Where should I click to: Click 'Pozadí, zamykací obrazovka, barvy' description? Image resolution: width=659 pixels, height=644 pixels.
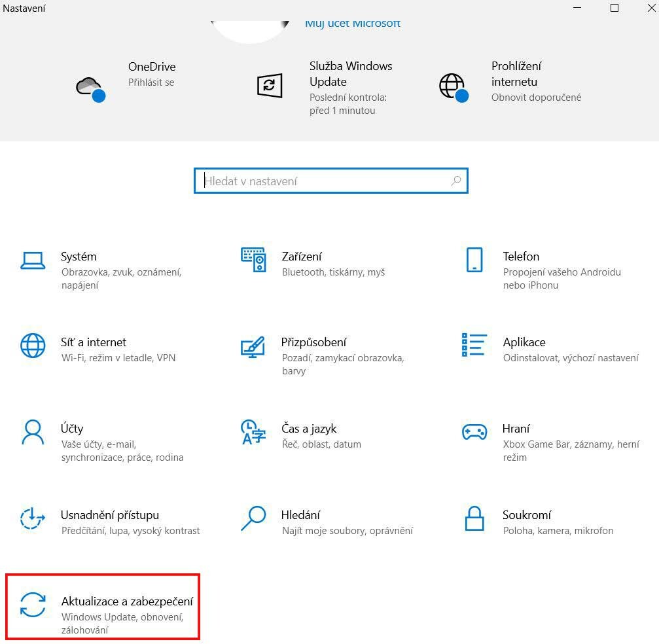click(x=342, y=365)
